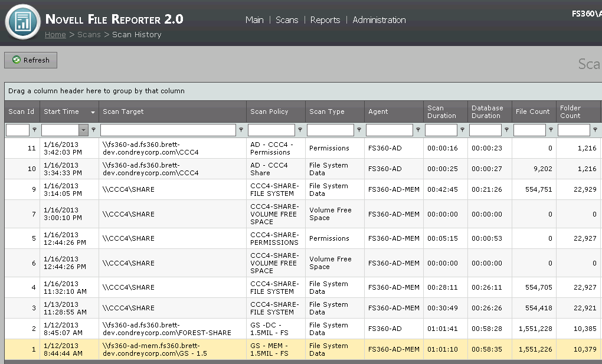602x364 pixels.
Task: Open the Main menu
Action: (x=254, y=20)
